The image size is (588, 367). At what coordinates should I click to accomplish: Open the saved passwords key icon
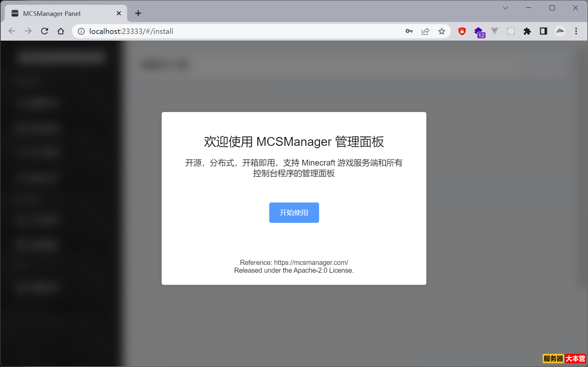tap(409, 31)
